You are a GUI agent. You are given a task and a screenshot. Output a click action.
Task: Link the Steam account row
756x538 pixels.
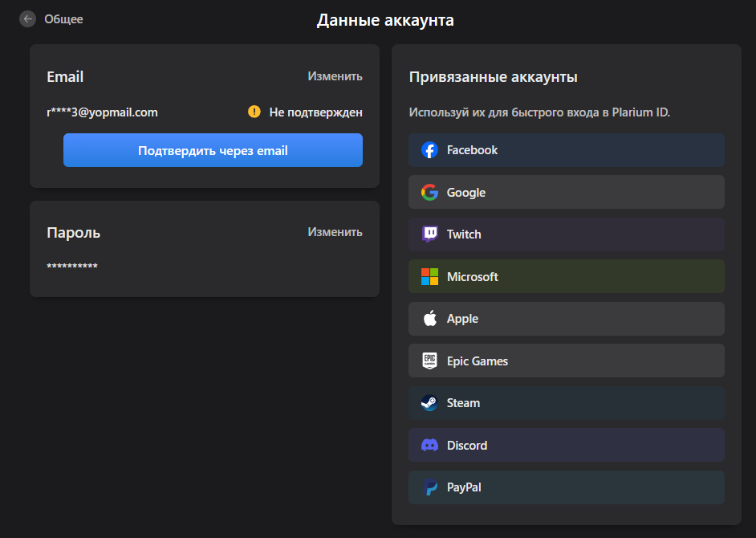[566, 403]
